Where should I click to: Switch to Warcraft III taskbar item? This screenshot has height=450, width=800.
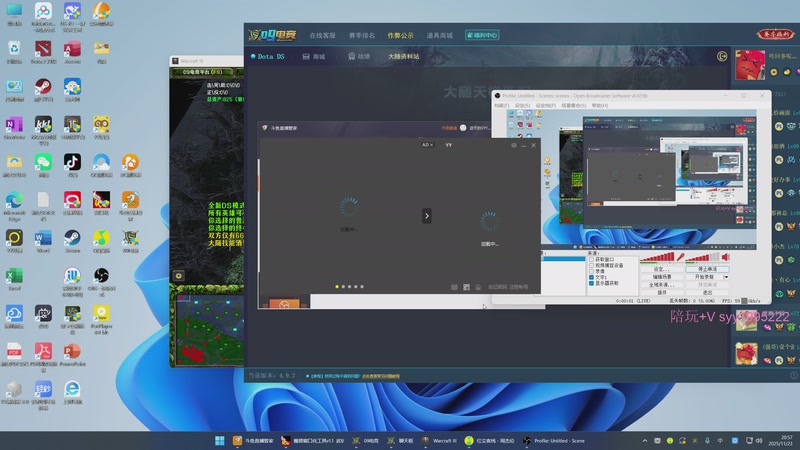point(439,441)
